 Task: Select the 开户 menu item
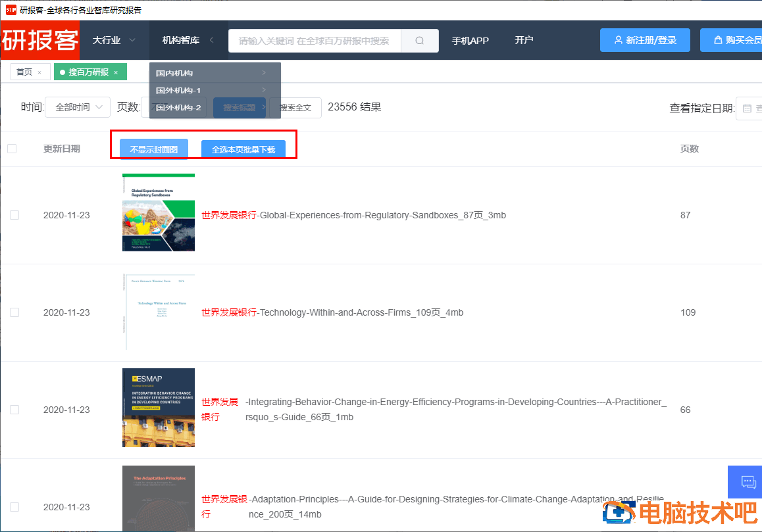coord(524,40)
